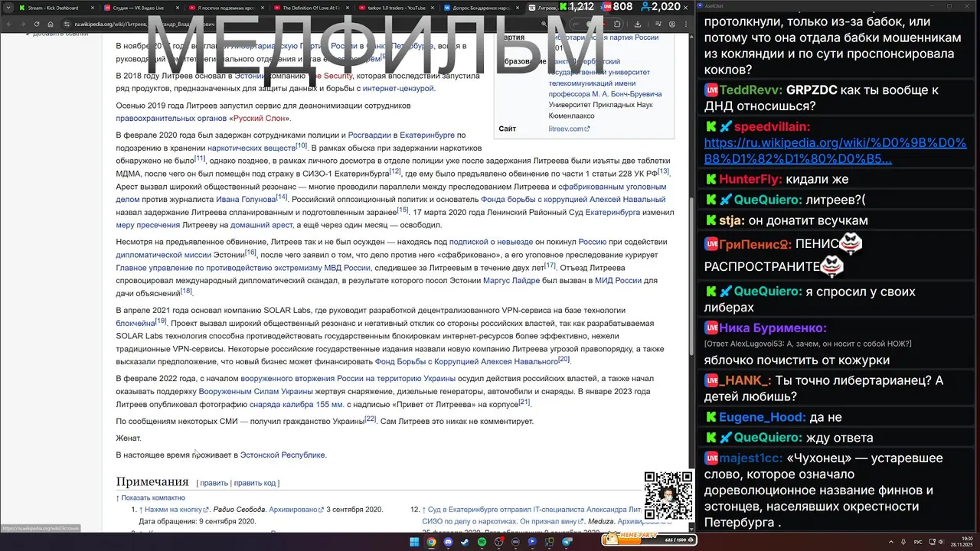Open Spotify from the taskbar
980x551 pixels.
(x=482, y=542)
